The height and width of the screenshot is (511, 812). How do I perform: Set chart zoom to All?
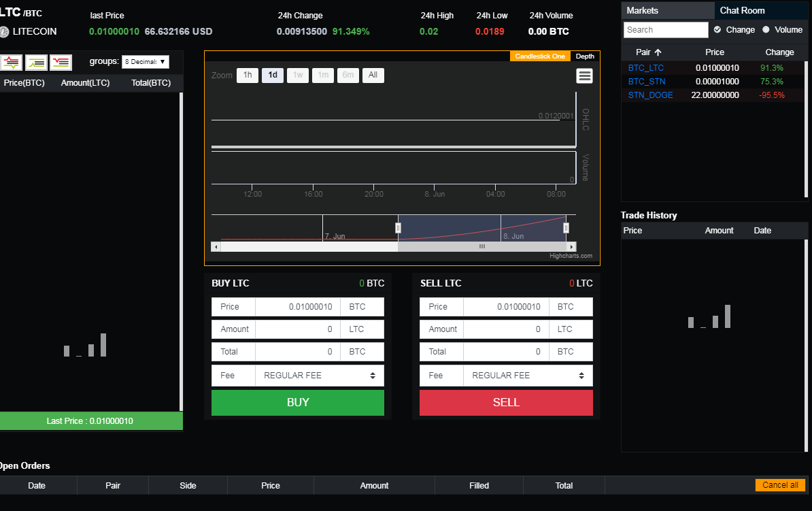click(x=373, y=75)
